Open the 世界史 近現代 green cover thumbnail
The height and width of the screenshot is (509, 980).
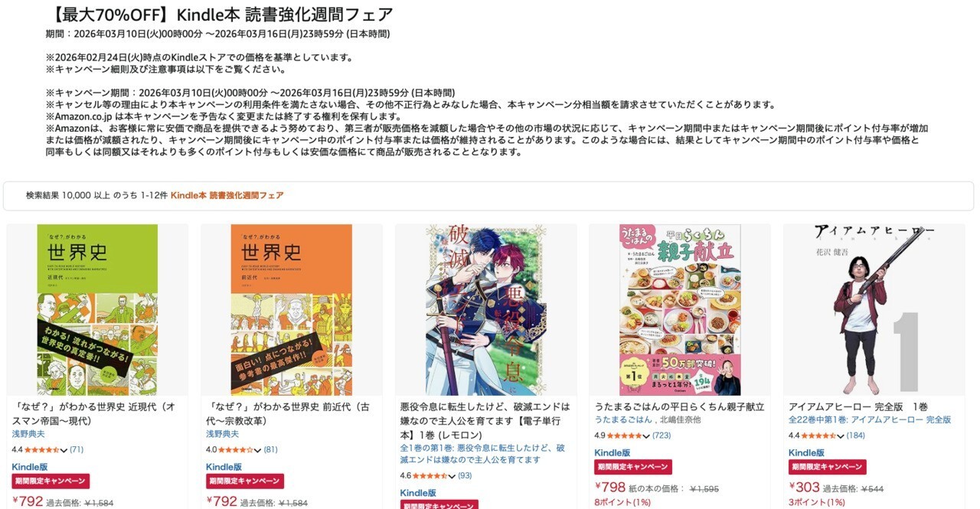click(x=97, y=310)
